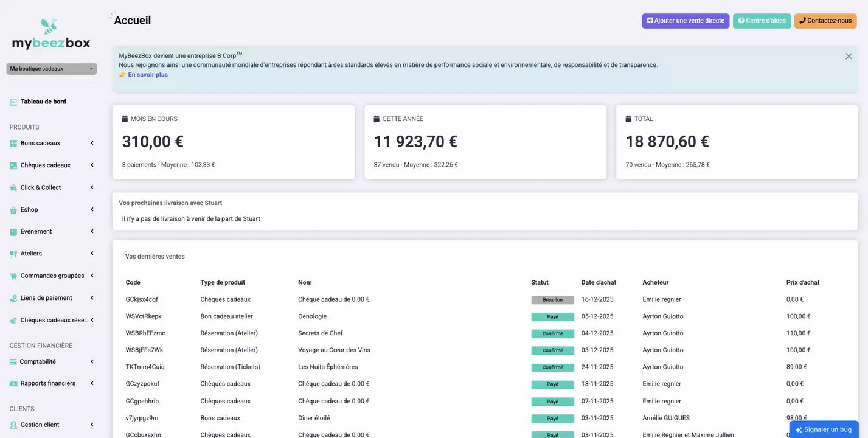Click the Payé badge for WSVctRkepk

(x=552, y=317)
